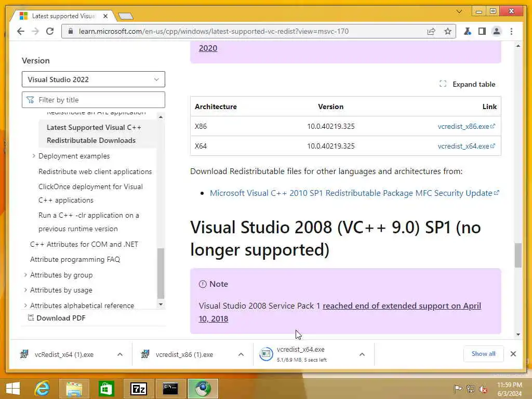The image size is (532, 399).
Task: Open the Visual Studio 2022 version dropdown
Action: tap(94, 79)
